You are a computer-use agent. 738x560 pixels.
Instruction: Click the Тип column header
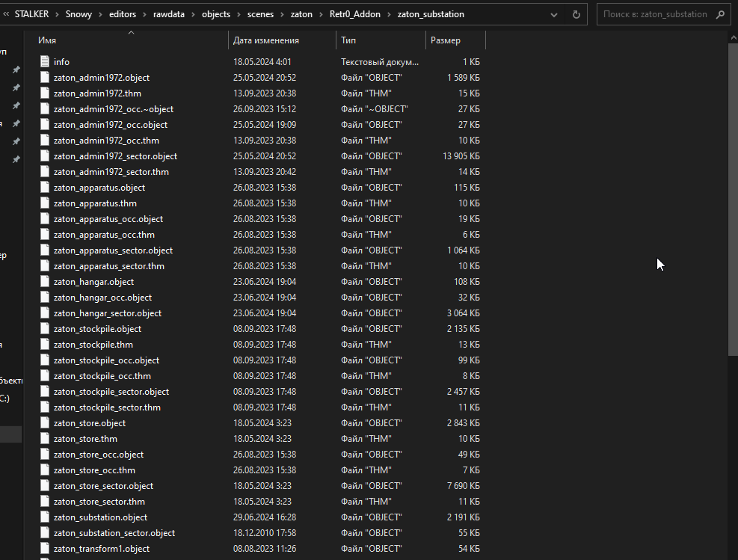(x=348, y=40)
